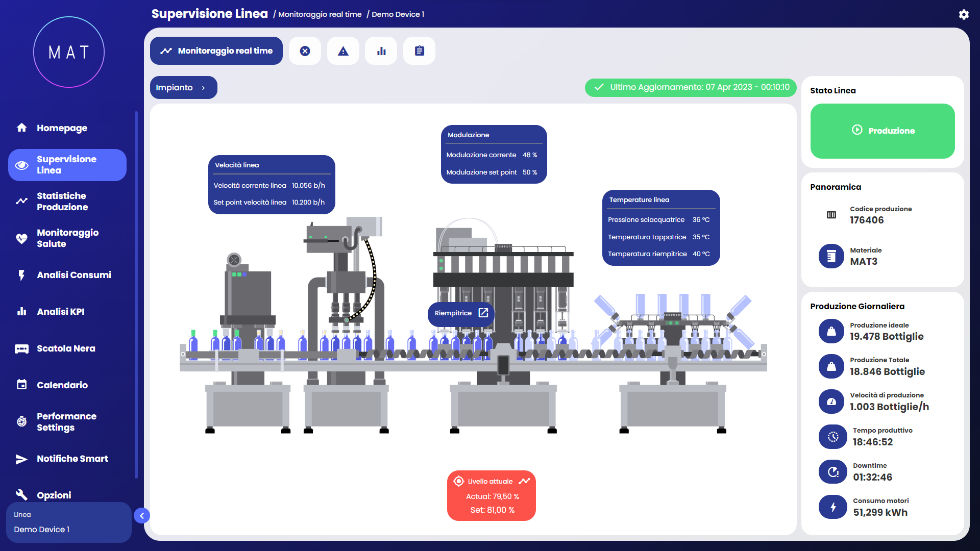Open the clipboard report toolbar icon

click(419, 51)
